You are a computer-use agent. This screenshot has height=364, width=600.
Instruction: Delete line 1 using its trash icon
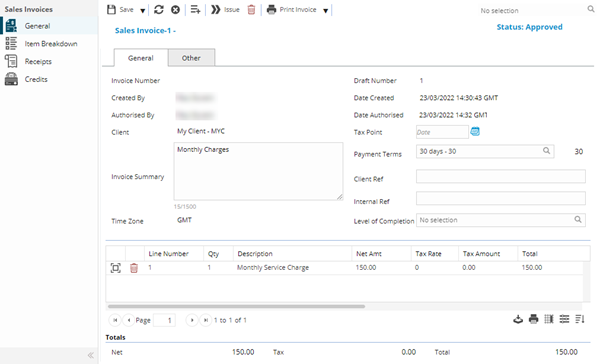click(x=134, y=268)
